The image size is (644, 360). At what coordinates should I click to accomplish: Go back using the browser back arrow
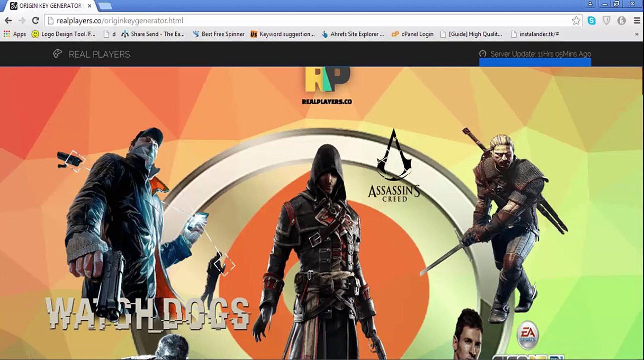tap(8, 21)
